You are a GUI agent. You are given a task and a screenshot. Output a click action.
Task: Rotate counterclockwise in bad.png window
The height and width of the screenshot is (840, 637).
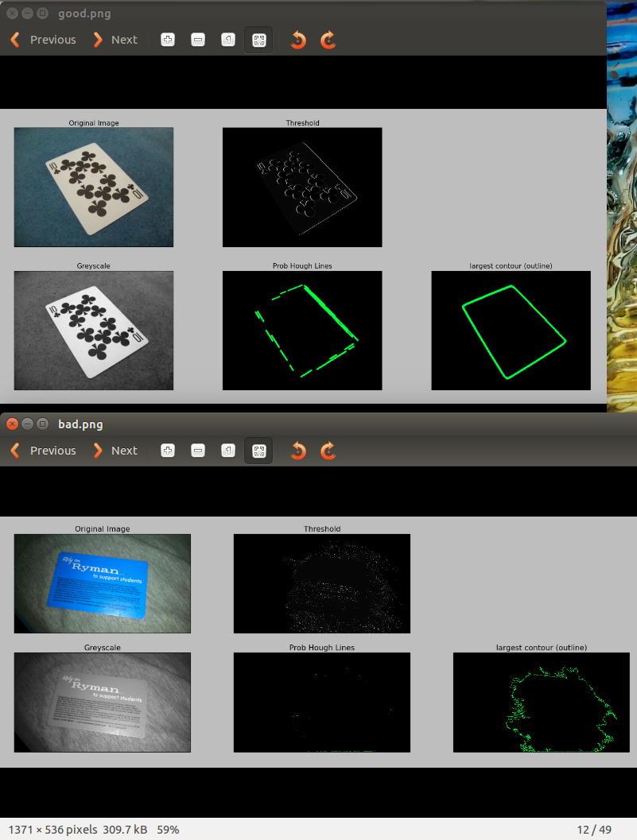[298, 451]
